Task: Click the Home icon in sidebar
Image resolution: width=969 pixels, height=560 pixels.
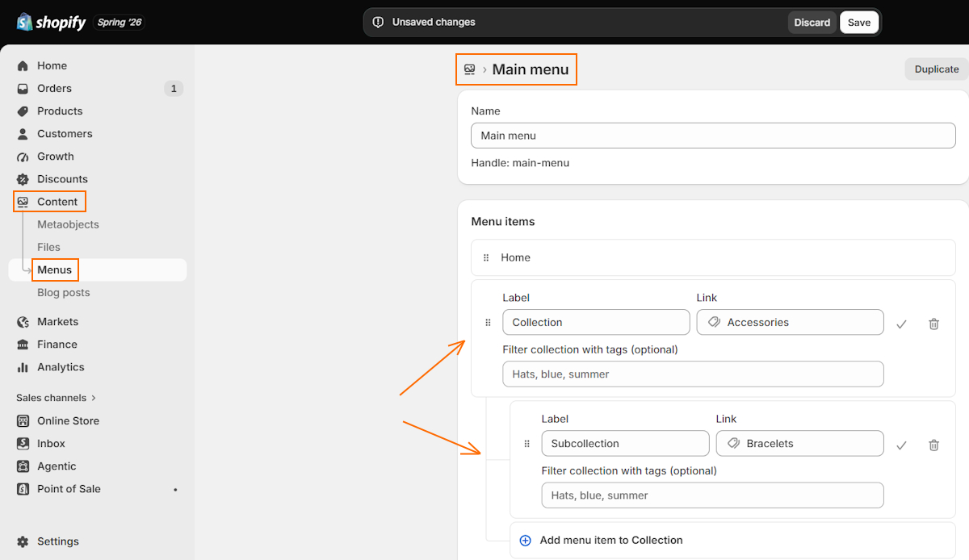Action: 23,66
